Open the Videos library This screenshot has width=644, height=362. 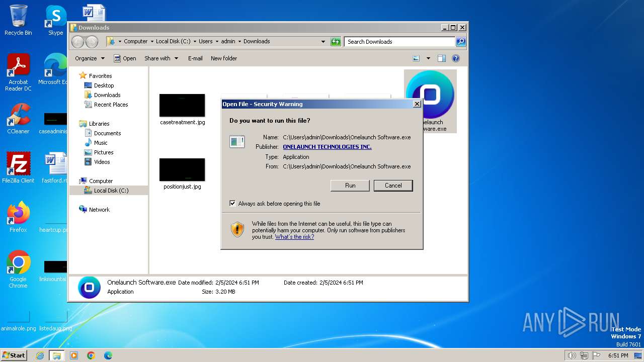[102, 162]
